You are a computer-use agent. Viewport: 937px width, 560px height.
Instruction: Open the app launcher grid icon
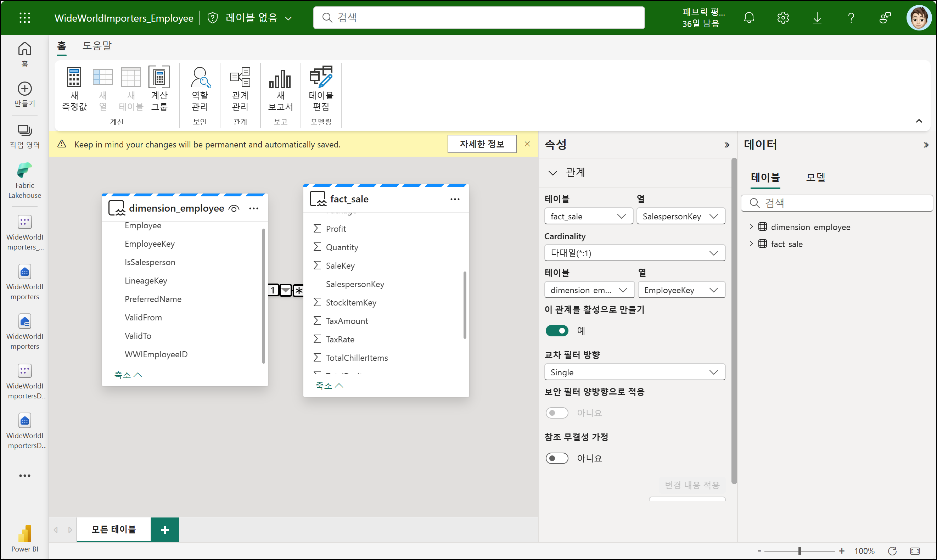24,18
